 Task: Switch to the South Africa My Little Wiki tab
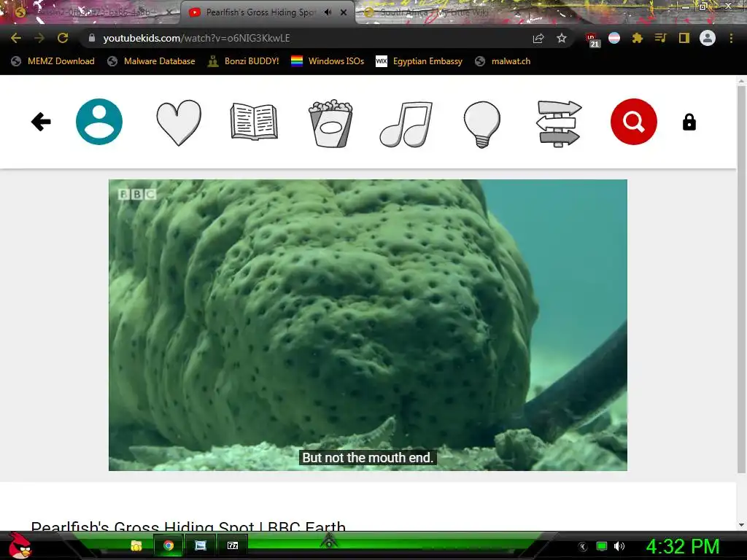(x=433, y=12)
